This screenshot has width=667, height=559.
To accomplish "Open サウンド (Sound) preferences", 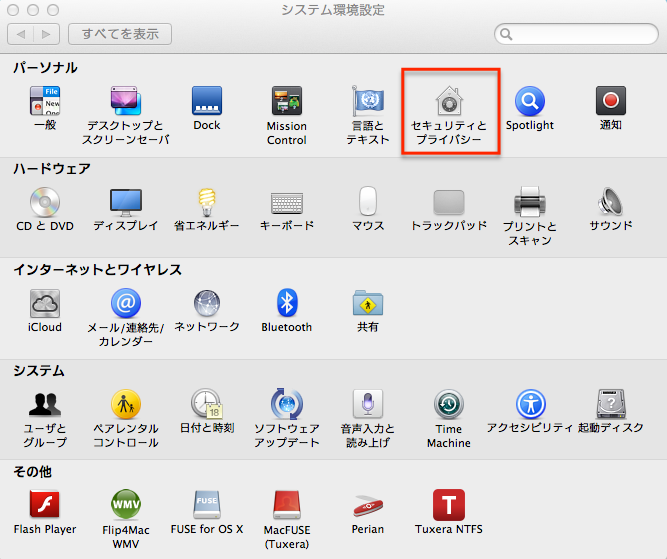I will (610, 202).
